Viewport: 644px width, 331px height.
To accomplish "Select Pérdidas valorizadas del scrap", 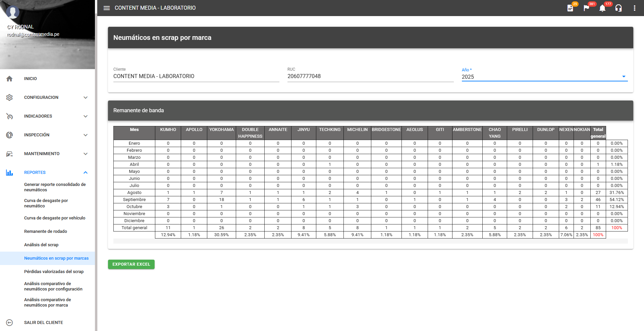I will coord(54,272).
